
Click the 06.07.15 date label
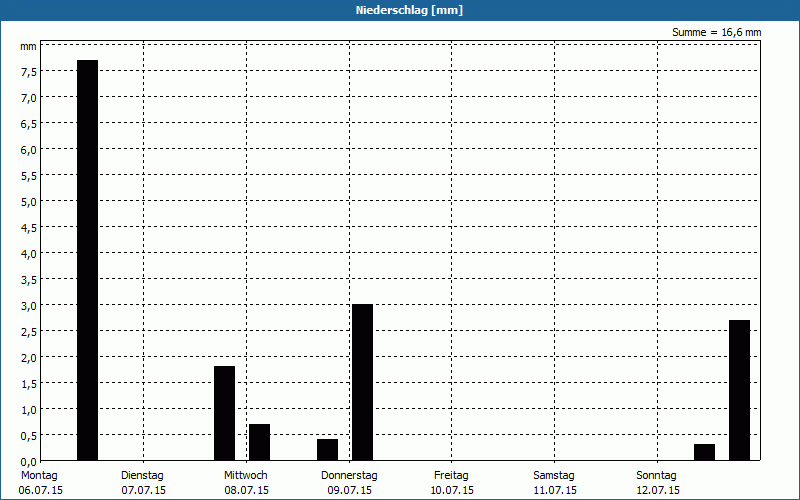click(41, 491)
